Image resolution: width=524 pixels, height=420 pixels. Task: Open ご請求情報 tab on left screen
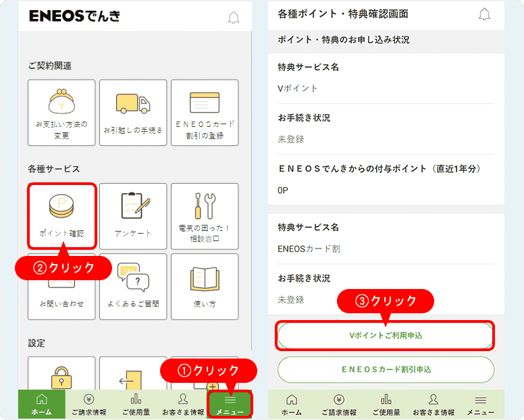pos(89,404)
